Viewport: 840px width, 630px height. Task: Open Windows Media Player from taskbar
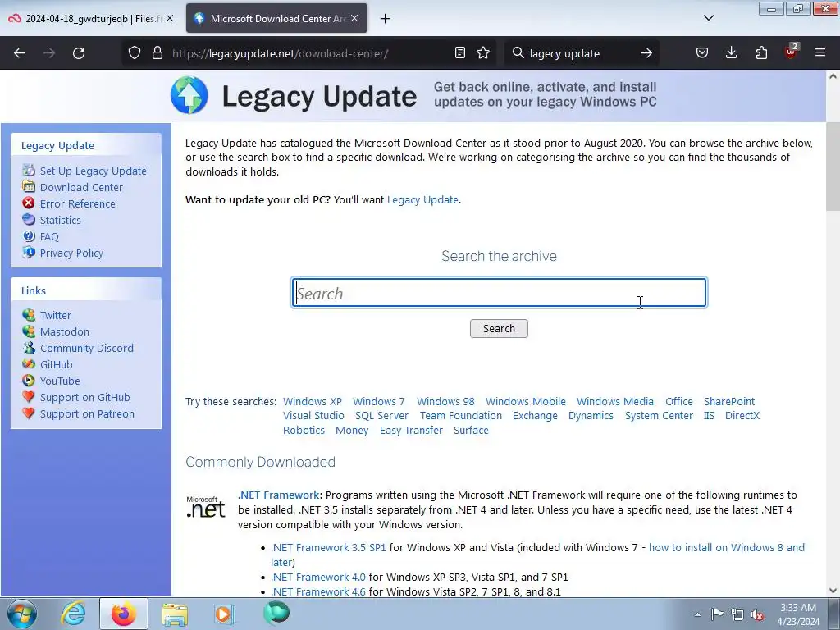click(x=224, y=614)
